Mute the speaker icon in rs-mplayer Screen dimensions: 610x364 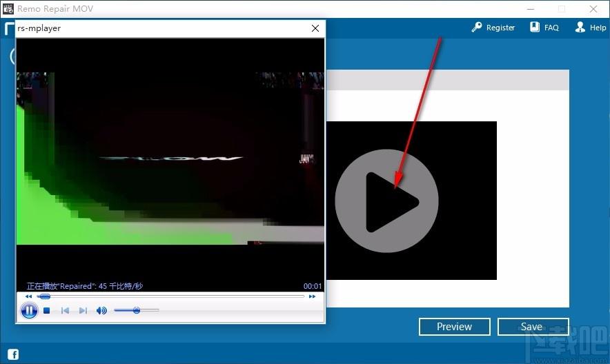tap(101, 310)
